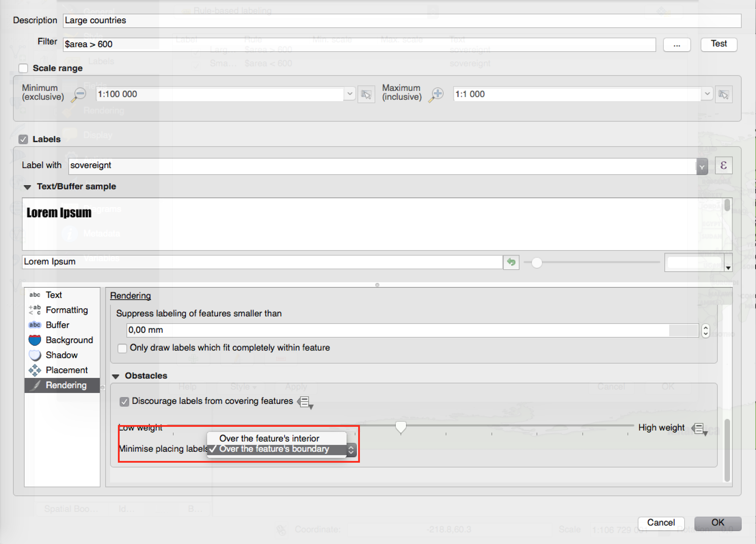The height and width of the screenshot is (544, 756).
Task: Click the zoom-out icon for Minimum scale
Action: tap(79, 94)
